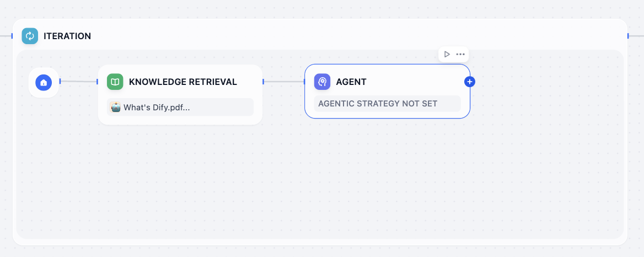This screenshot has height=257, width=644.
Task: Click the start node output handle
Action: click(60, 82)
